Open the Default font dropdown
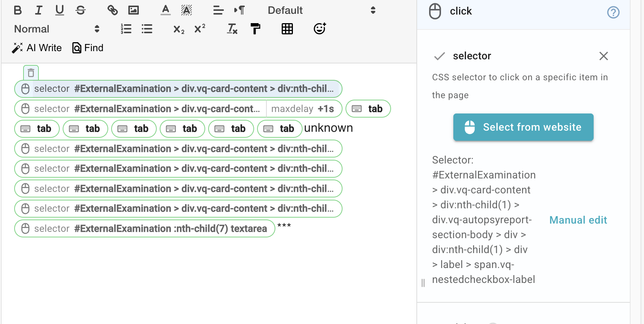 [x=321, y=10]
